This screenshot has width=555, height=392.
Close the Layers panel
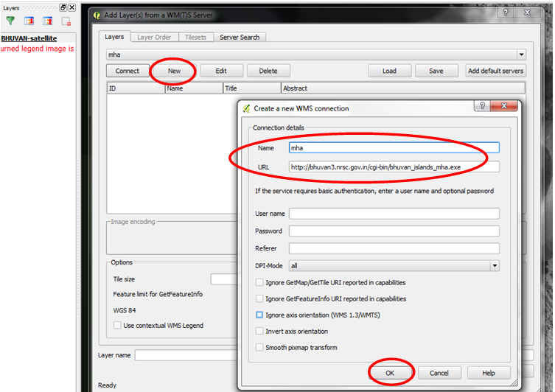(71, 7)
